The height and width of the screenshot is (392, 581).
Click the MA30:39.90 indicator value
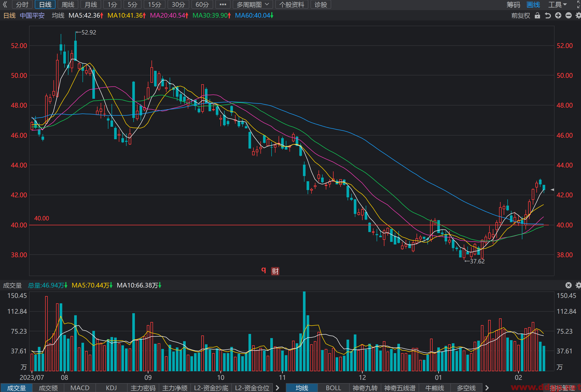click(x=212, y=16)
